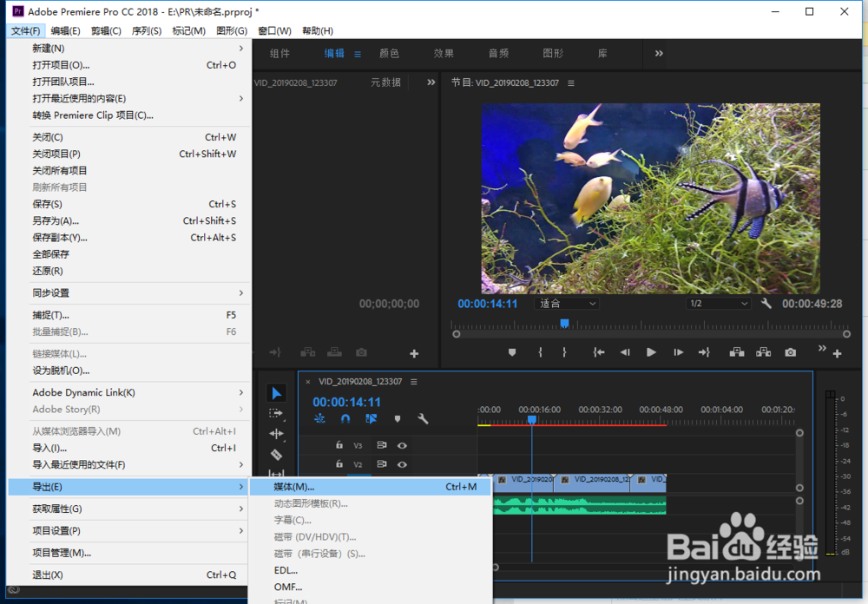868x604 pixels.
Task: Click the Extract button in Program monitor
Action: point(763,352)
